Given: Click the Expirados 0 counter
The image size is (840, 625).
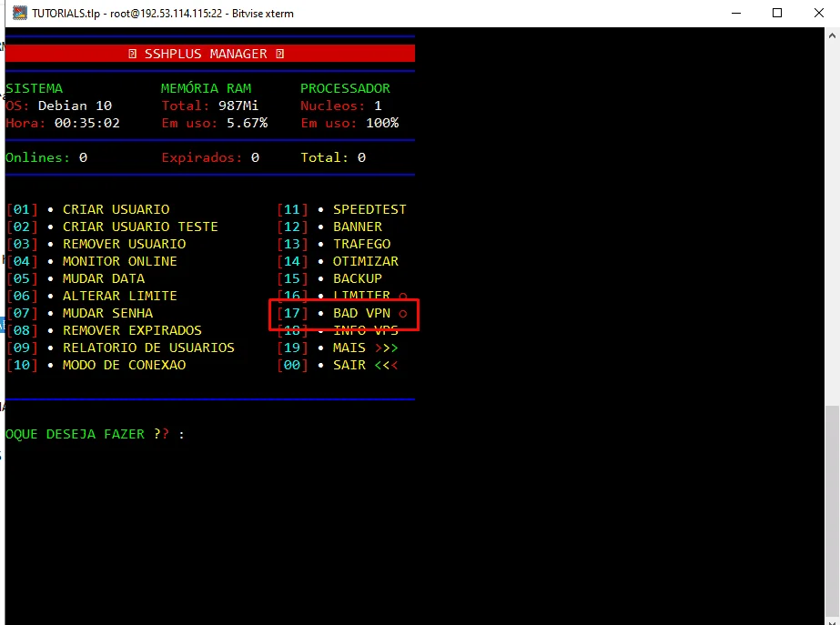Looking at the screenshot, I should point(210,157).
